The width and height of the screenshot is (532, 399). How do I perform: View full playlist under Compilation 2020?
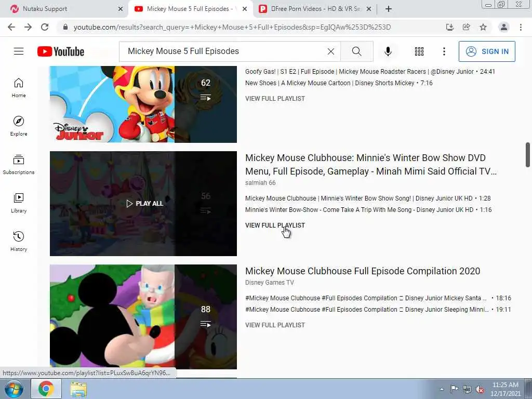click(x=275, y=325)
